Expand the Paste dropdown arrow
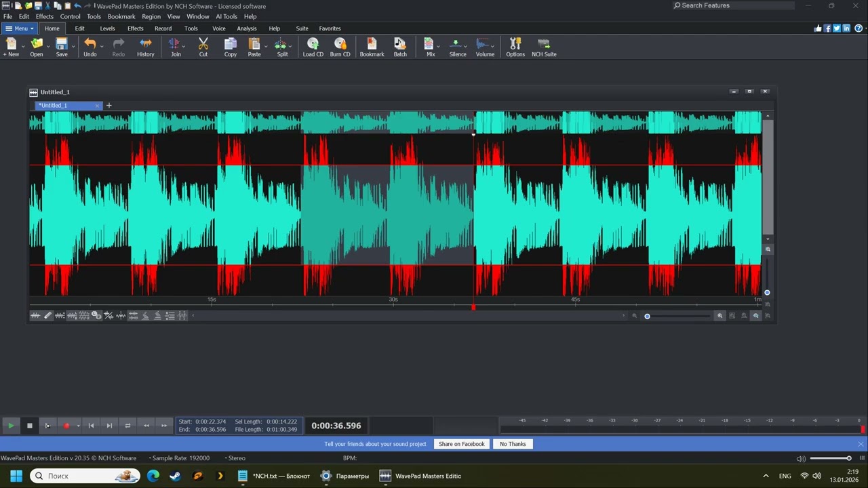The height and width of the screenshot is (488, 868). [x=266, y=46]
